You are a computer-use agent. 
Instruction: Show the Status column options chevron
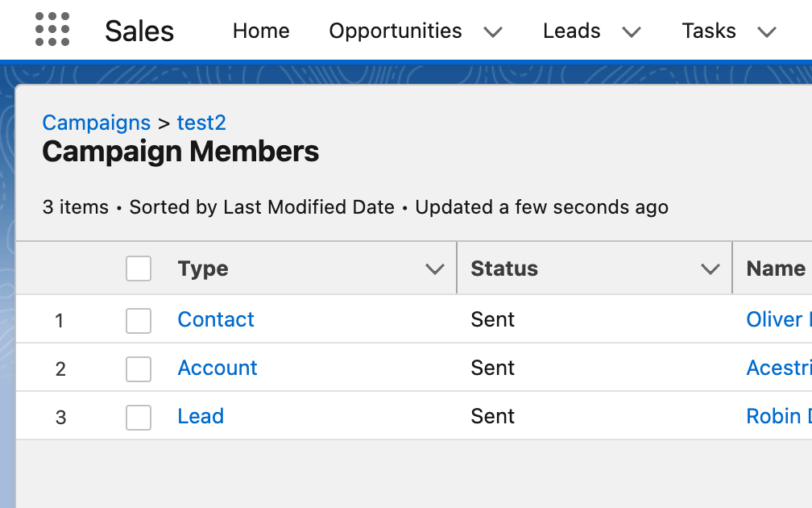[710, 269]
